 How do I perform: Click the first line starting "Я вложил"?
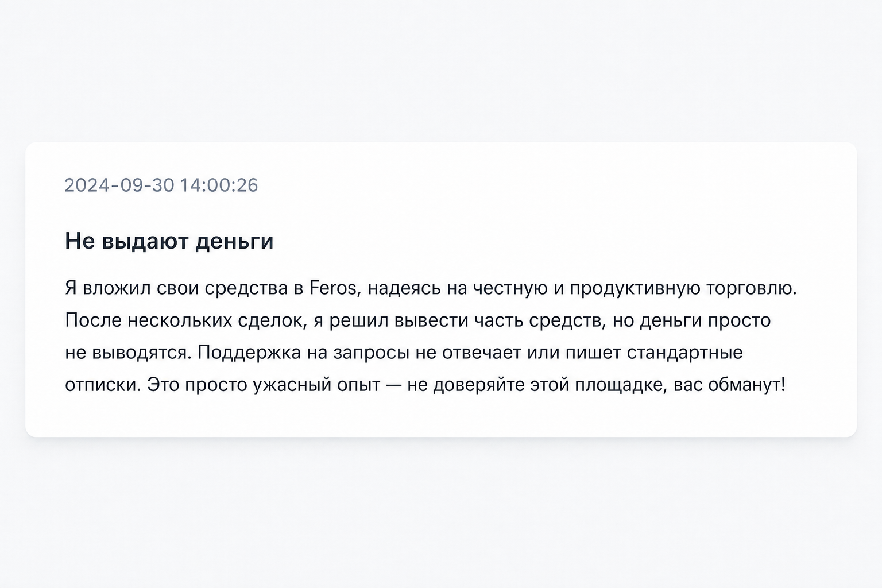(431, 288)
